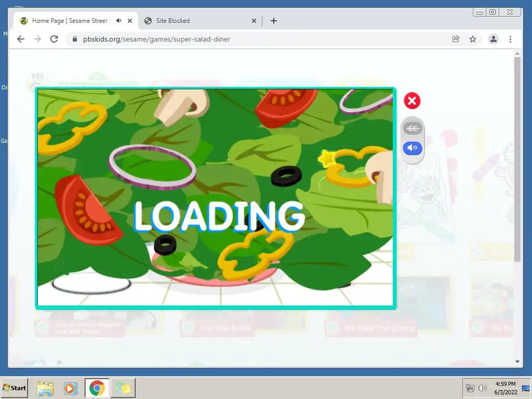Maximize the Chrome window

pos(493,12)
